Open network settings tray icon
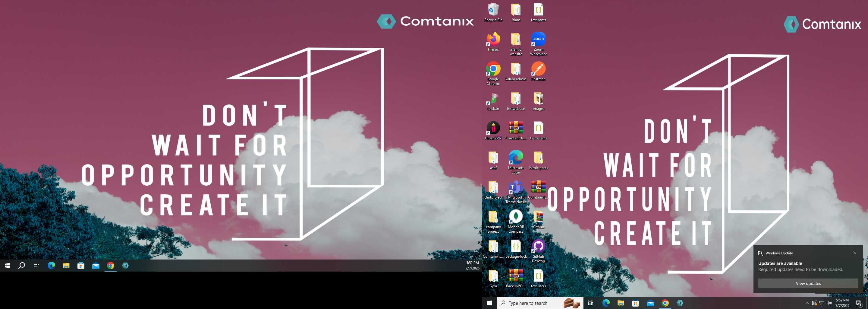 (x=822, y=303)
